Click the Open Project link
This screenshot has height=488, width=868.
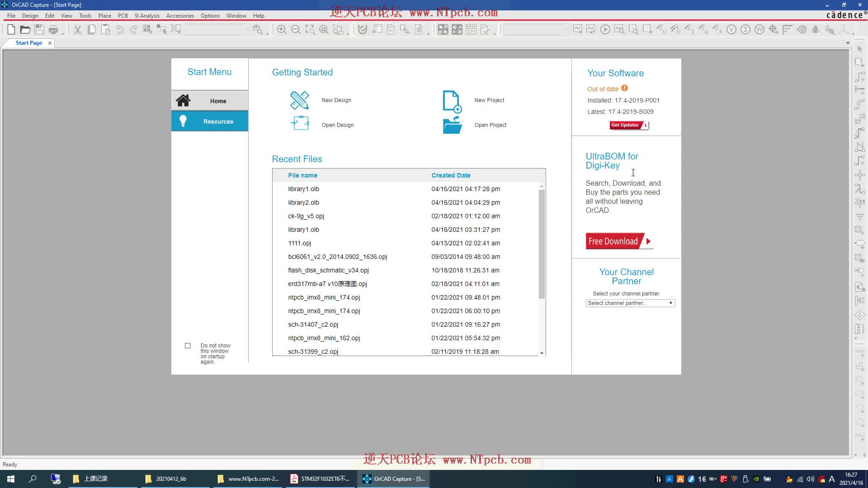[491, 125]
